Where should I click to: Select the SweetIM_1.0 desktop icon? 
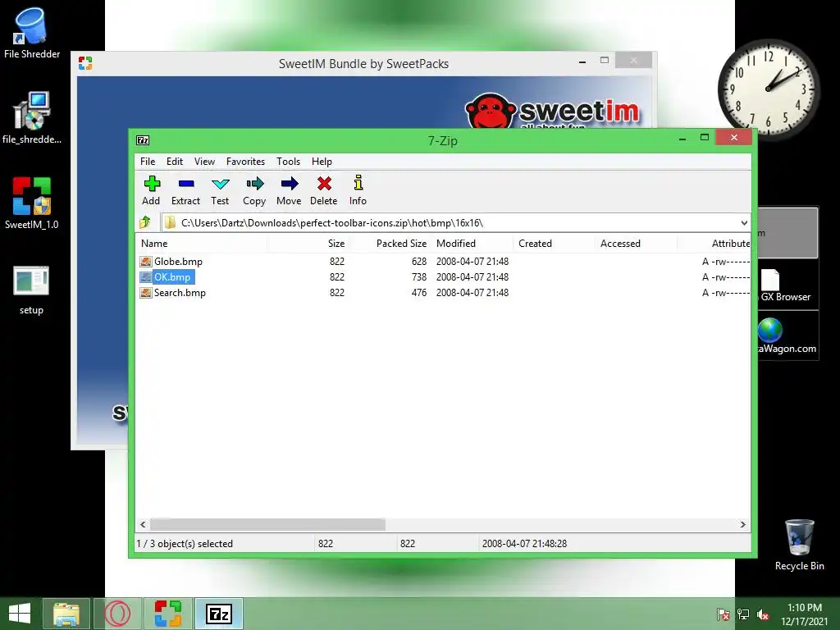click(32, 203)
